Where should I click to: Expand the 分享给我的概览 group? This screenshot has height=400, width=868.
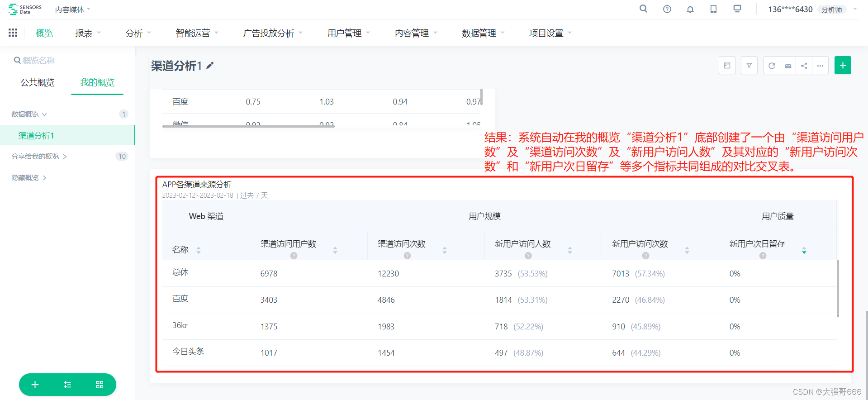[39, 156]
